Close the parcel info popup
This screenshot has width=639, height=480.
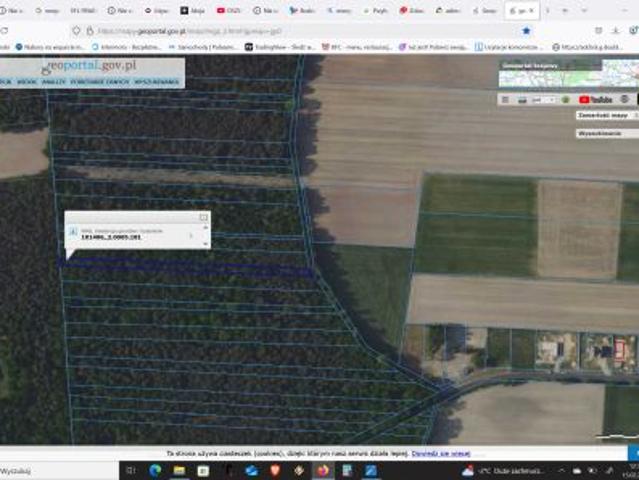tap(203, 217)
